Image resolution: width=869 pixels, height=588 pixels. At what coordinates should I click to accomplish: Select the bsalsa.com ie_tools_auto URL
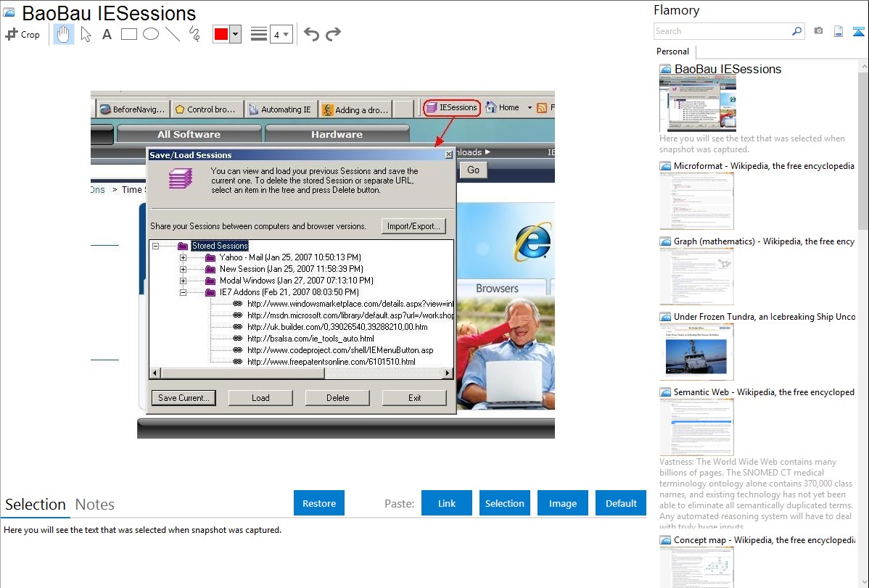[x=310, y=339]
